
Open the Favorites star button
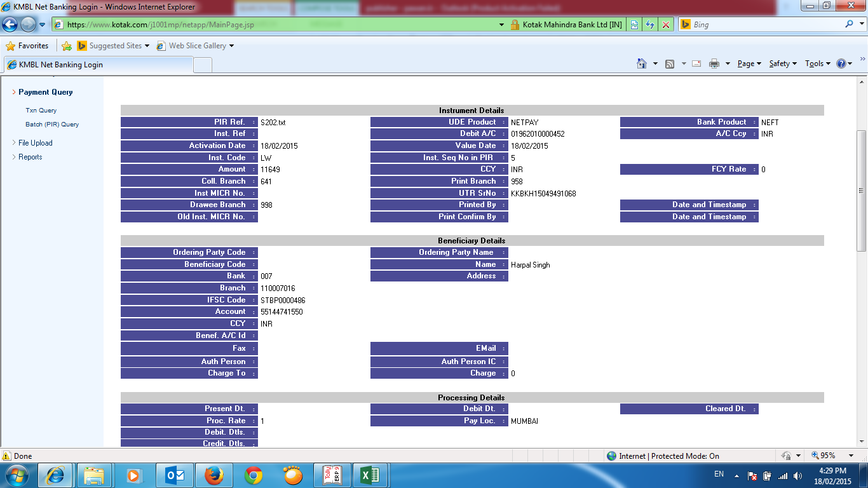coord(27,46)
